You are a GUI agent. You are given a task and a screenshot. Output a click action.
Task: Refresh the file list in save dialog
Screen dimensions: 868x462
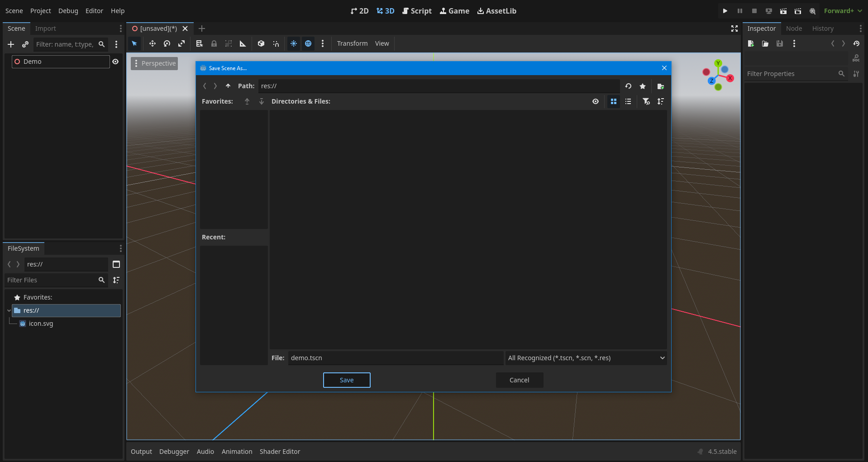pyautogui.click(x=628, y=86)
